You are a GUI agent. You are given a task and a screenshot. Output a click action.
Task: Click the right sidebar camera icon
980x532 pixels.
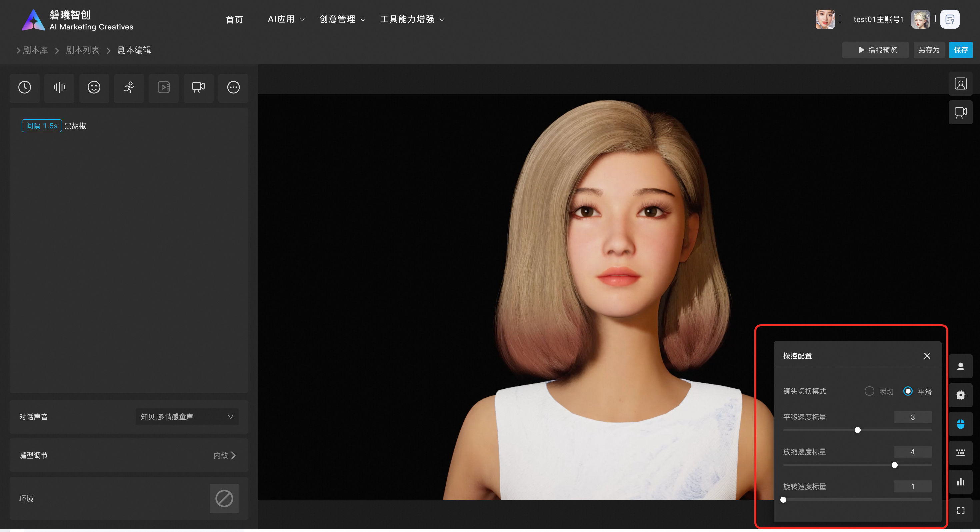click(960, 113)
